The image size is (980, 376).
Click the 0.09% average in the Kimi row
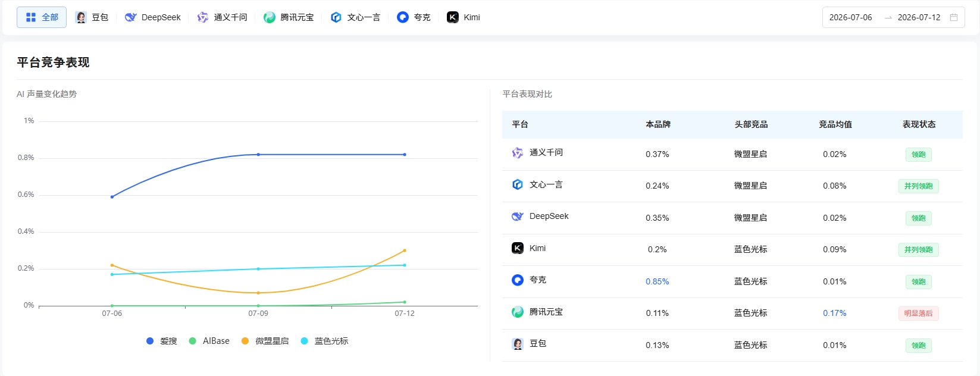click(835, 249)
